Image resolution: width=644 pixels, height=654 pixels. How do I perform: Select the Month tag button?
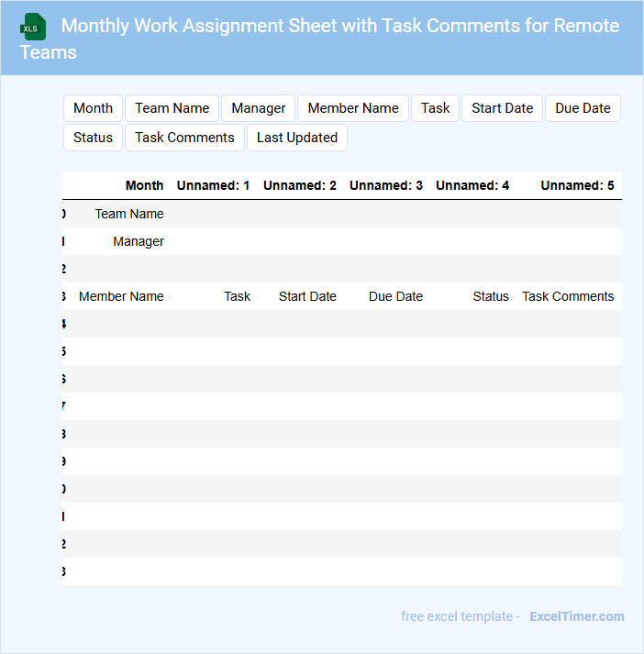[93, 108]
